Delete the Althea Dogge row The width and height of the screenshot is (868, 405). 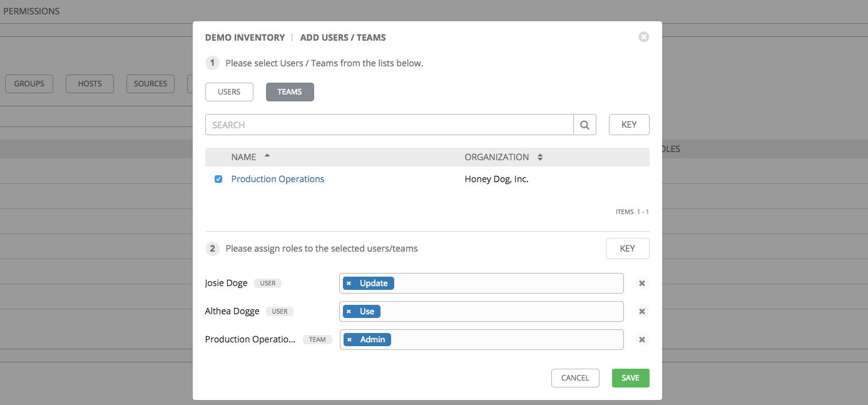tap(641, 312)
